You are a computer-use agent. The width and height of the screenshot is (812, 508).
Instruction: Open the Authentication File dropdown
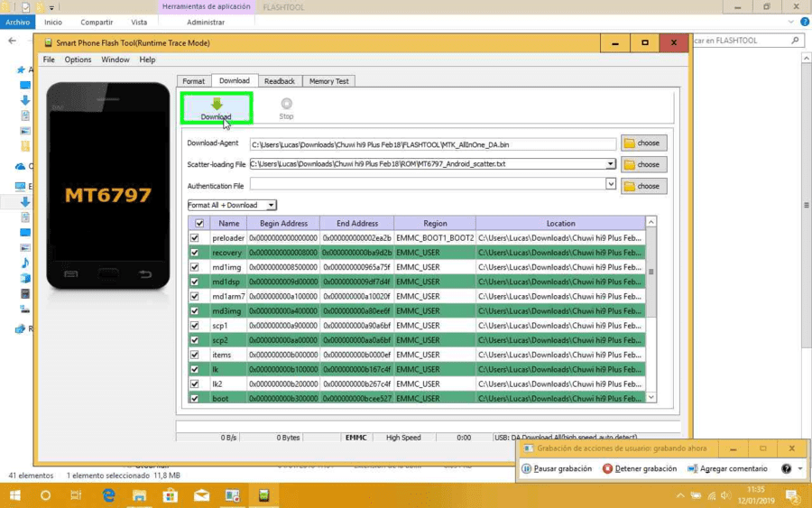coord(611,184)
